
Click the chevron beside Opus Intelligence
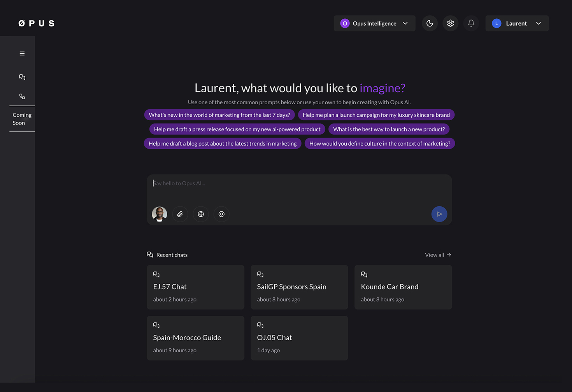(x=405, y=23)
